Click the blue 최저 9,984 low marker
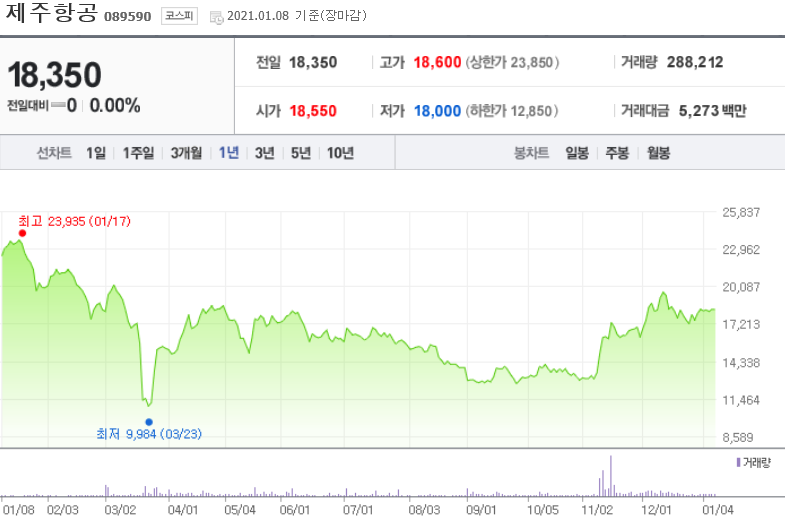Image resolution: width=785 pixels, height=529 pixels. click(149, 422)
